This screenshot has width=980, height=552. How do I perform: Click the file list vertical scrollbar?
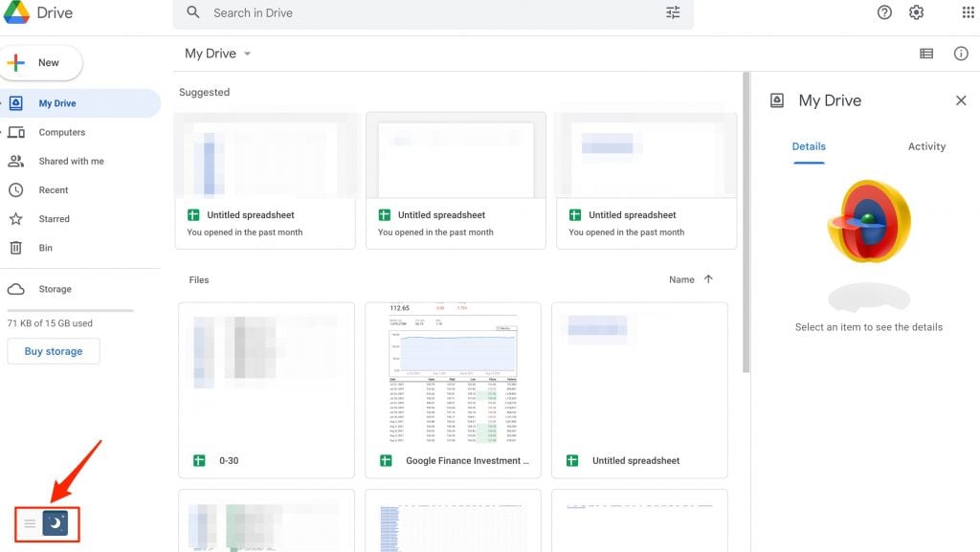click(746, 222)
